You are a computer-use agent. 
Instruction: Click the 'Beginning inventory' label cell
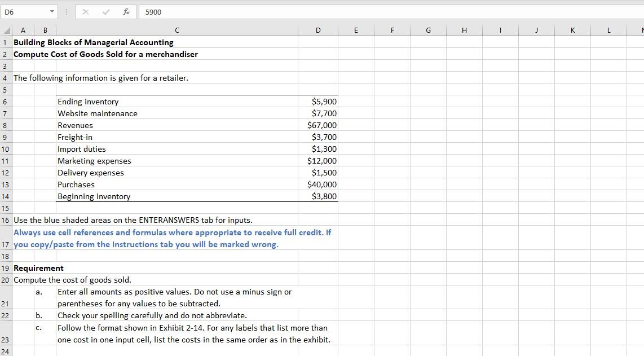click(x=177, y=196)
